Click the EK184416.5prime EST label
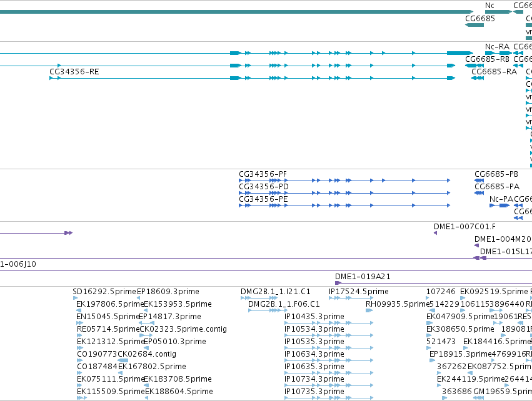This screenshot has height=401, width=532. click(498, 342)
